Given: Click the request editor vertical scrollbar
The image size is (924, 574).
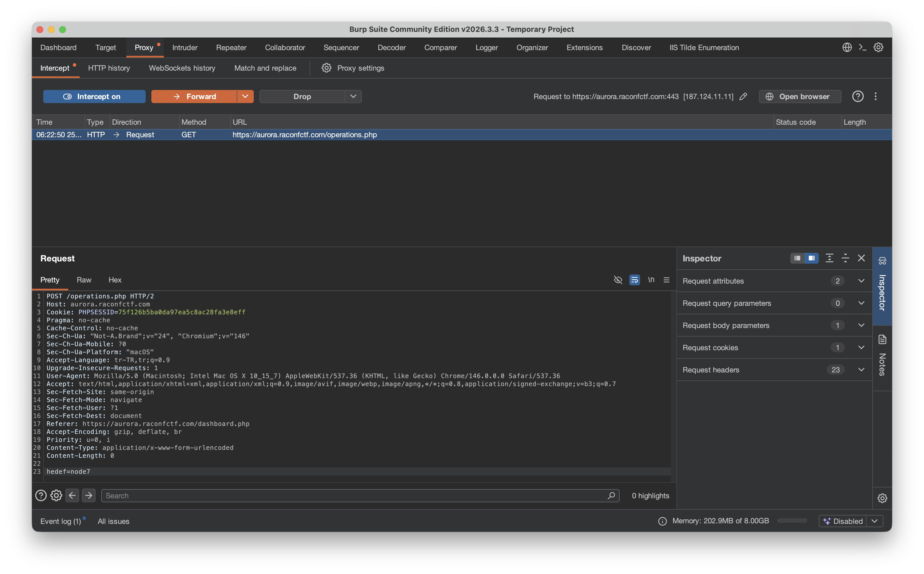Looking at the screenshot, I should [673, 386].
